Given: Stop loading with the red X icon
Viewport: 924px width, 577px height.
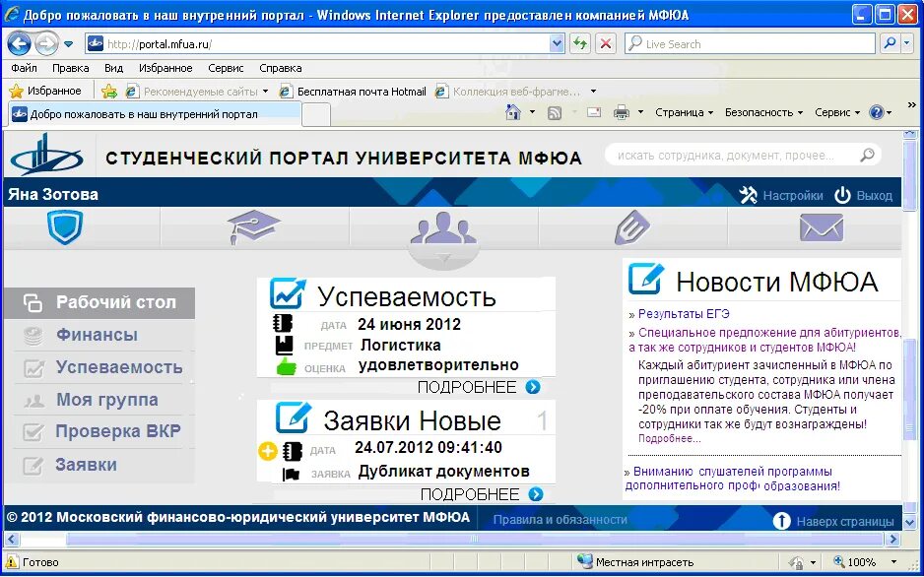Looking at the screenshot, I should (605, 43).
